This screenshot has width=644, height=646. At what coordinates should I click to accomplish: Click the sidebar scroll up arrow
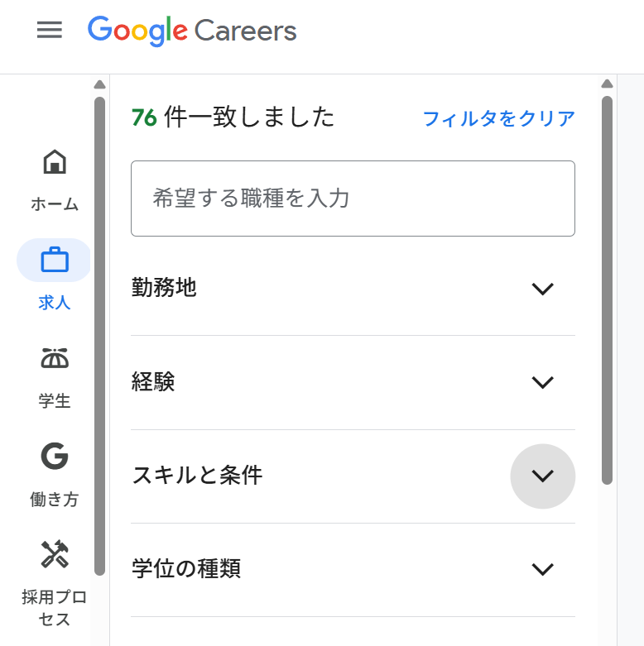[x=100, y=84]
